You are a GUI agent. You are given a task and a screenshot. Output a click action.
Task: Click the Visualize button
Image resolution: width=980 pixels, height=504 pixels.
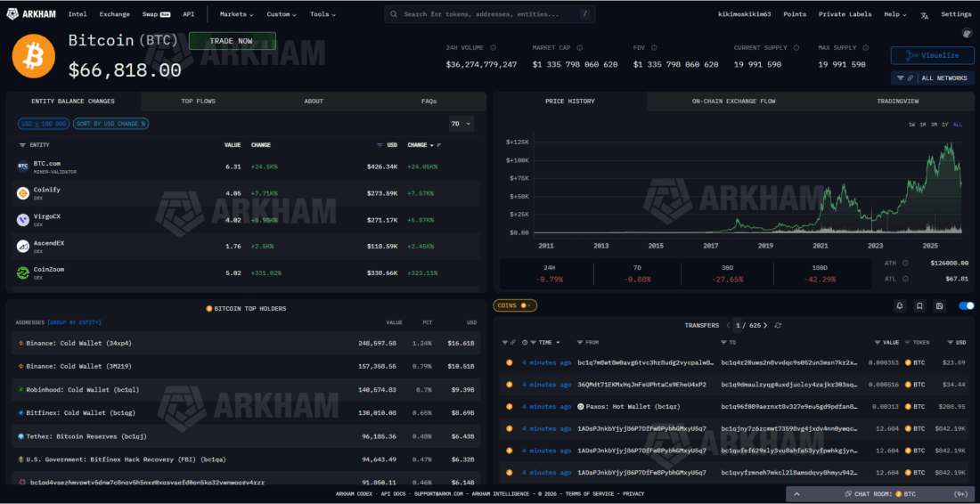[933, 55]
